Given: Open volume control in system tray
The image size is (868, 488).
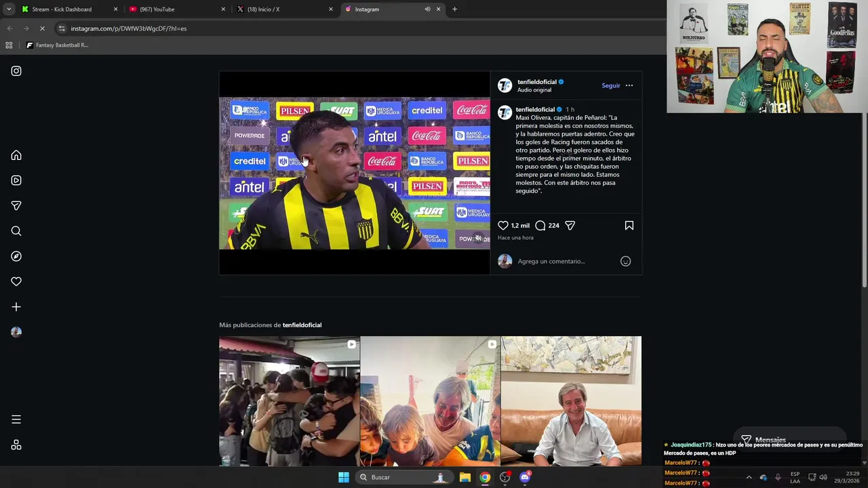Looking at the screenshot, I should (x=823, y=477).
